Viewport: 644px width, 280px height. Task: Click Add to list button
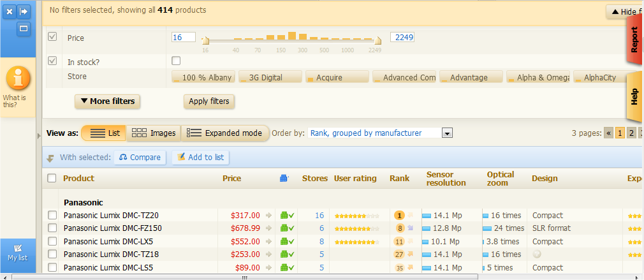(x=201, y=158)
